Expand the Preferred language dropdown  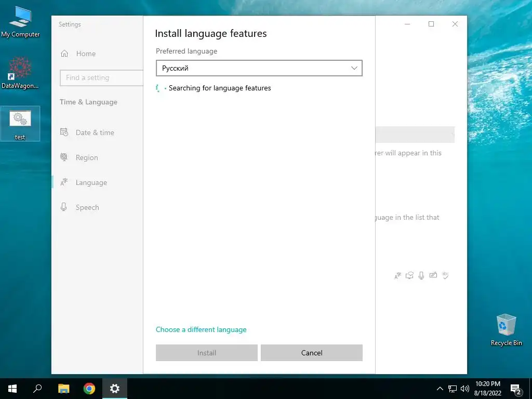click(x=259, y=68)
